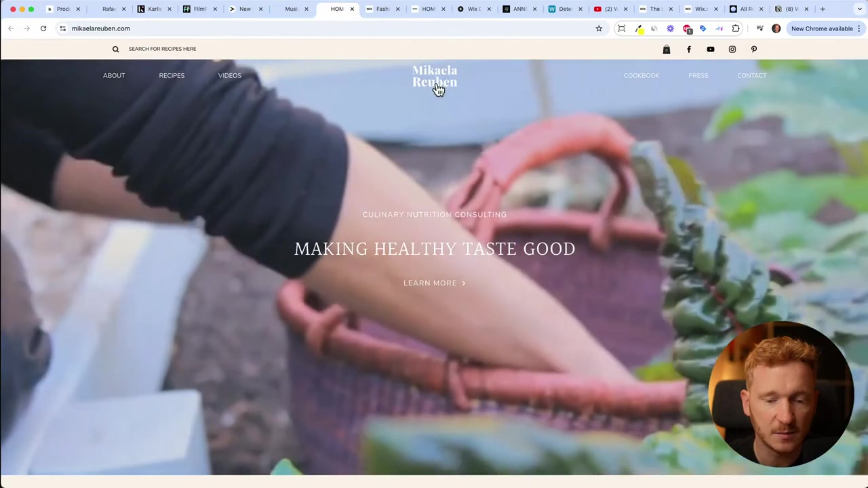Viewport: 868px width, 488px height.
Task: Open a new tab with plus button
Action: (823, 9)
